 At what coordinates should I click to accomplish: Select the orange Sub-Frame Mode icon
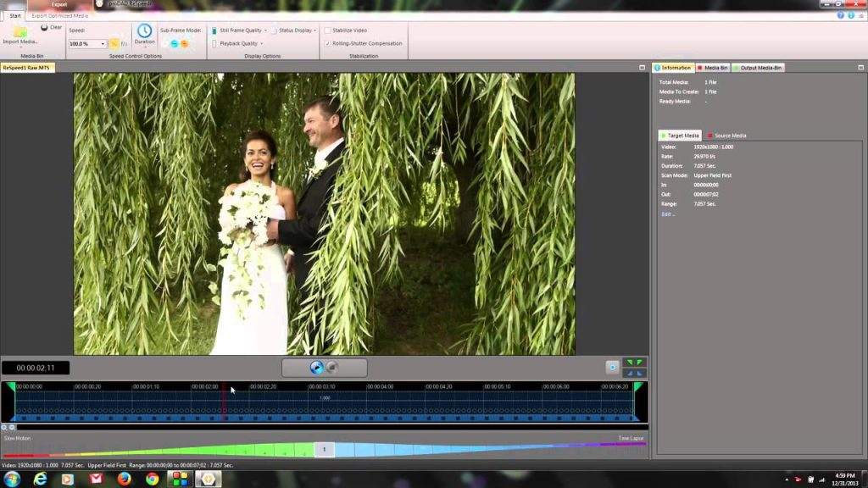pyautogui.click(x=185, y=43)
